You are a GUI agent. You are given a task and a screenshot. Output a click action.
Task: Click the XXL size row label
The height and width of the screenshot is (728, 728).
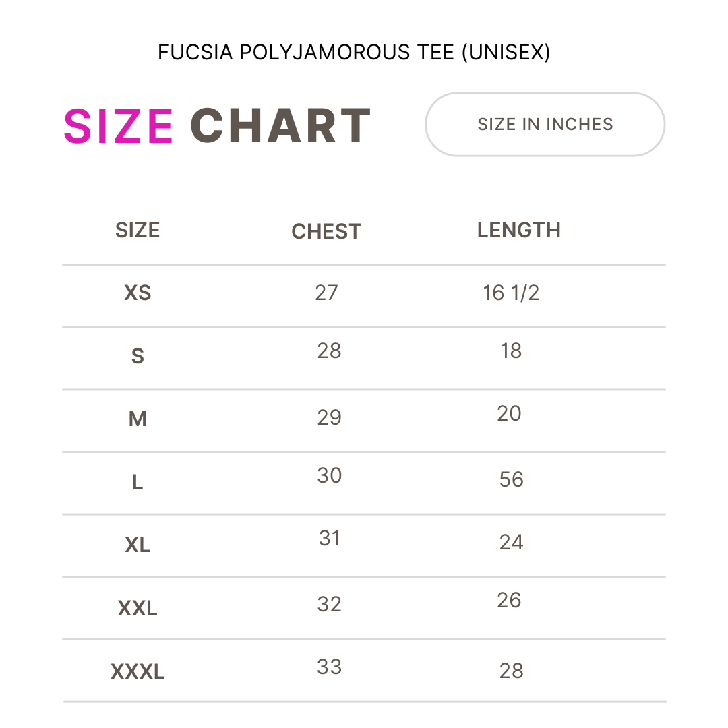tap(138, 608)
